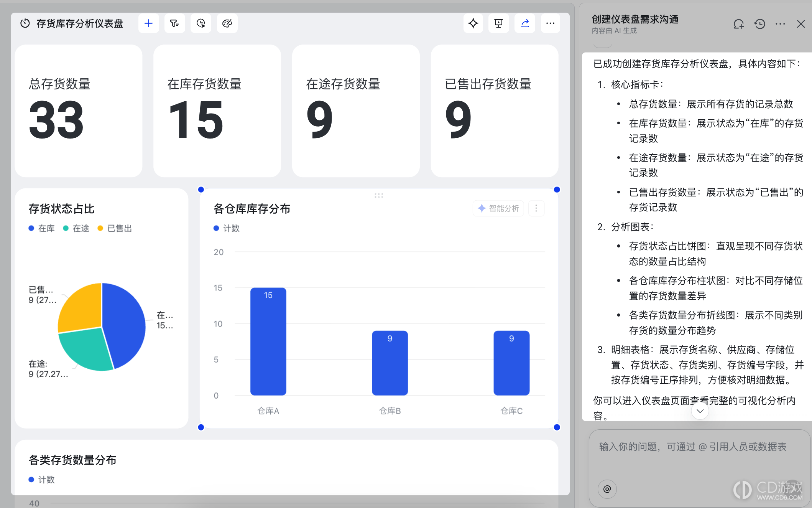Image resolution: width=812 pixels, height=508 pixels.
Task: Select the 已售出存货数量 metric card
Action: tap(495, 111)
